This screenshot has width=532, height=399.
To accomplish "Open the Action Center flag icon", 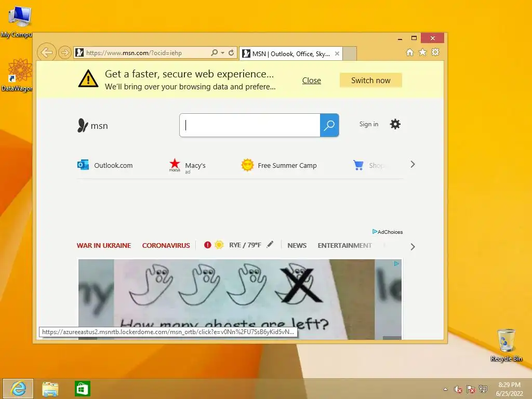I will 471,389.
